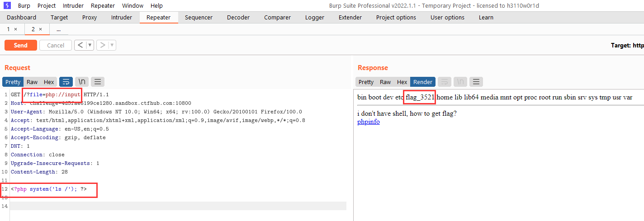Click the PHP system('ls /') payload line
644x221 pixels.
[49, 189]
